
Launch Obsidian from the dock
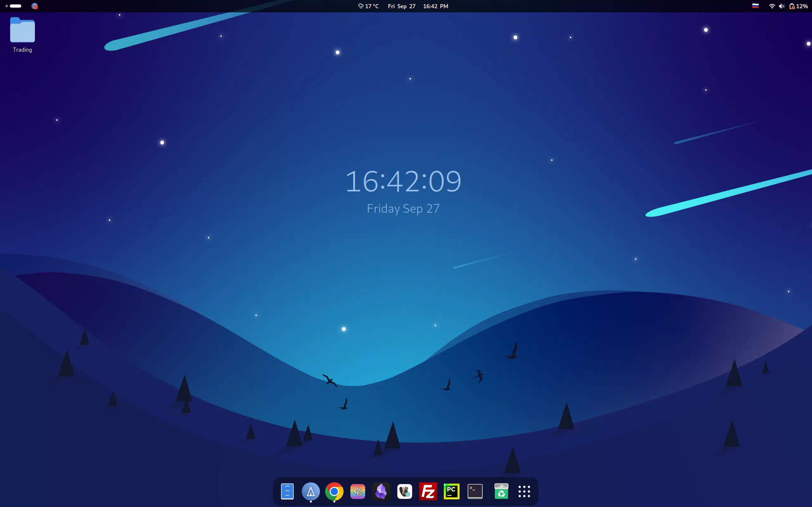click(381, 491)
